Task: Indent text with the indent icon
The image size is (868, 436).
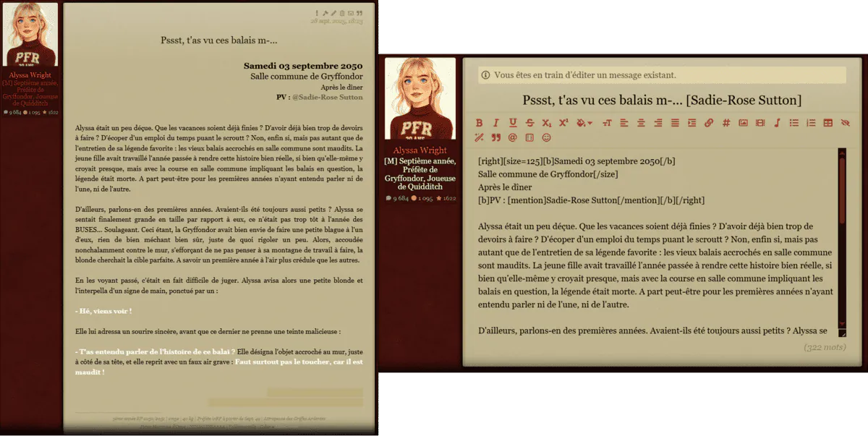Action: click(x=692, y=123)
